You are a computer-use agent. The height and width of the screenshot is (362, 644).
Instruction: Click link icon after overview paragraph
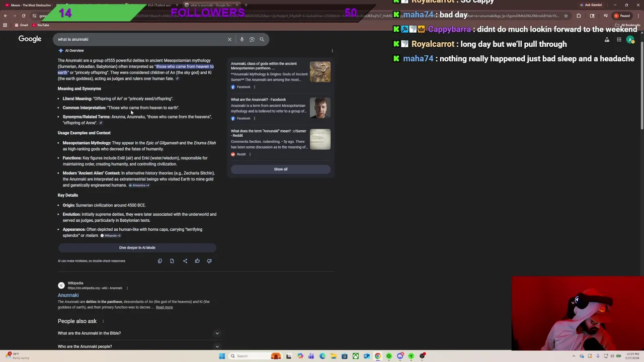(177, 78)
